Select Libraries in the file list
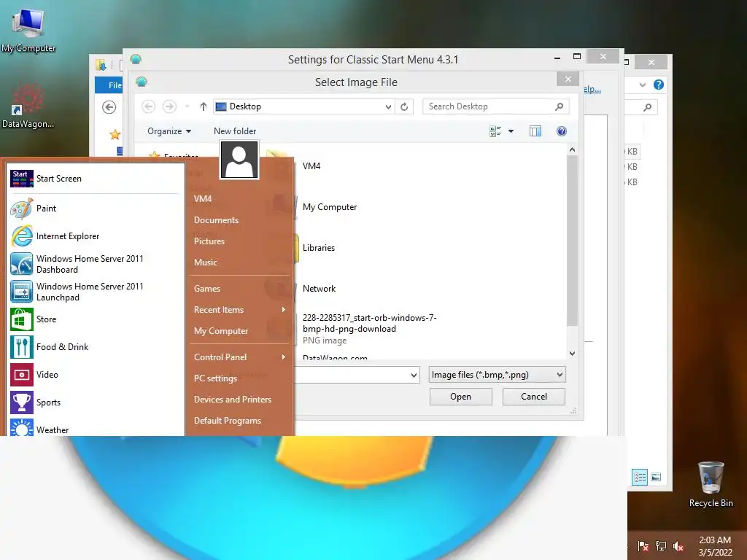 pyautogui.click(x=319, y=248)
